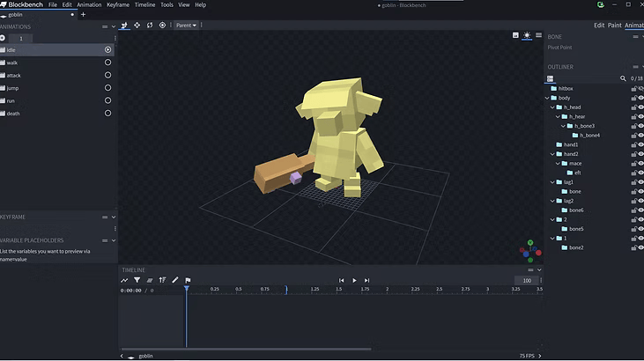Select the Move tool in toolbar
Image resolution: width=644 pixels, height=361 pixels.
(x=137, y=26)
